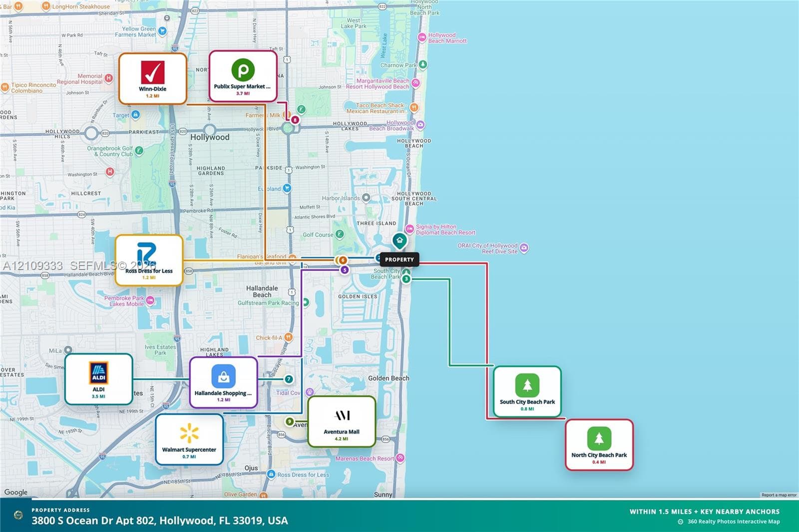Click the Winn-Dixie anchor card
The image size is (799, 532).
pos(153,78)
